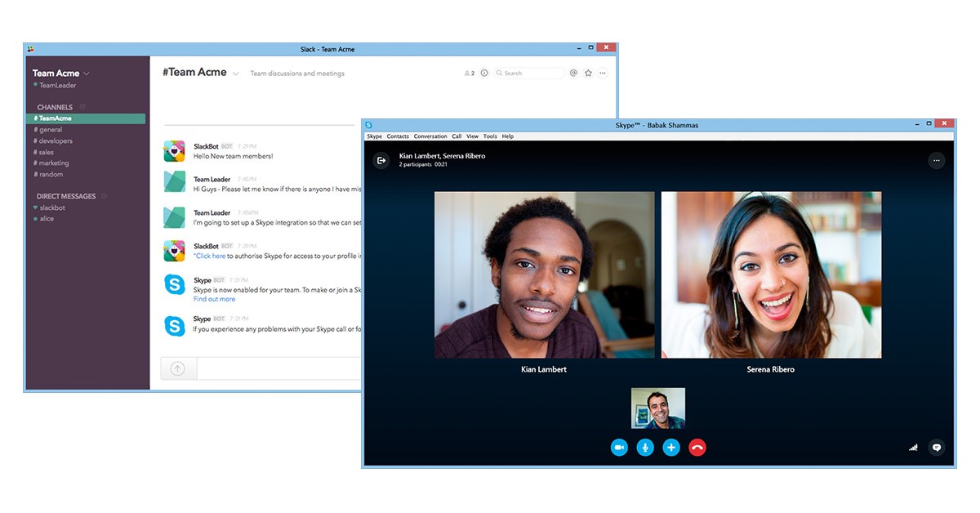End the Skype call with the red hangup icon
This screenshot has width=980, height=513.
click(697, 447)
